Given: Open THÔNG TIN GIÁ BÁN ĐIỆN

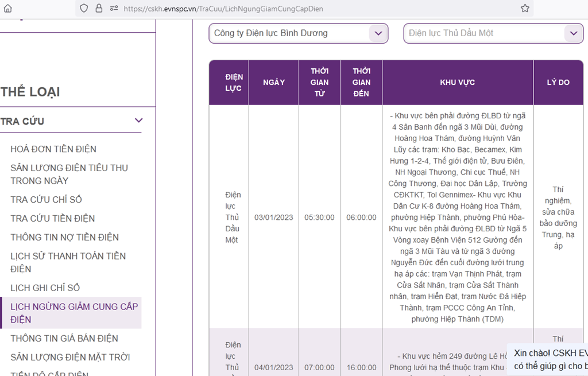Looking at the screenshot, I should (x=64, y=339).
